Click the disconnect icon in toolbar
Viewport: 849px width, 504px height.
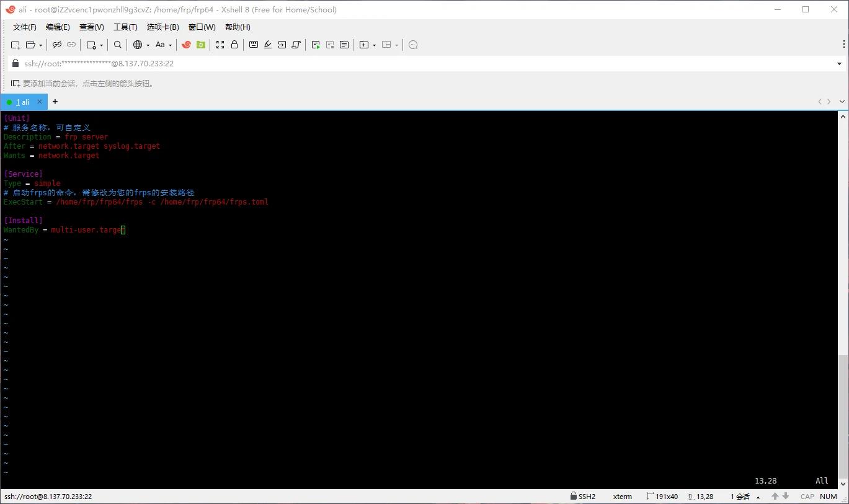(x=71, y=45)
